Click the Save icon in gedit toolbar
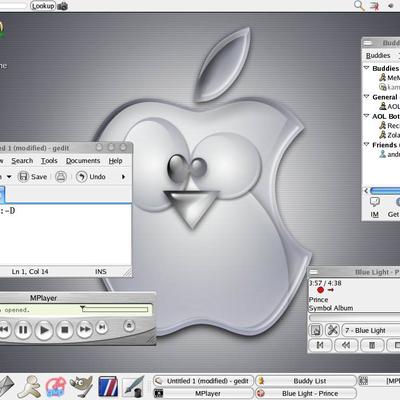400x400 pixels. pyautogui.click(x=23, y=176)
